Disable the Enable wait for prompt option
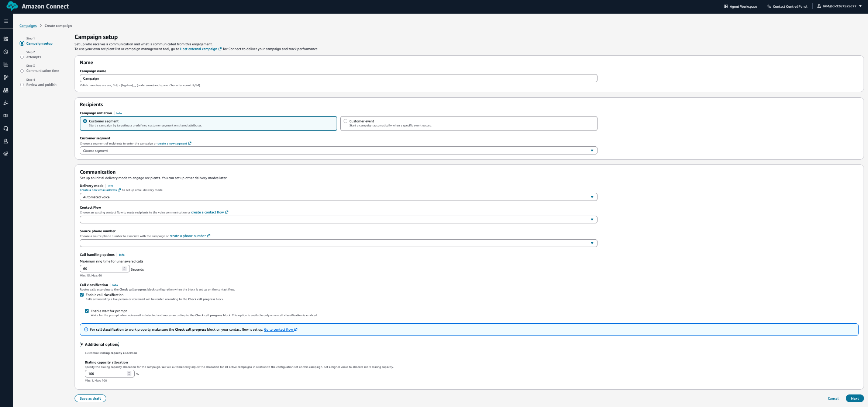Screen dimensions: 868x407 87,311
